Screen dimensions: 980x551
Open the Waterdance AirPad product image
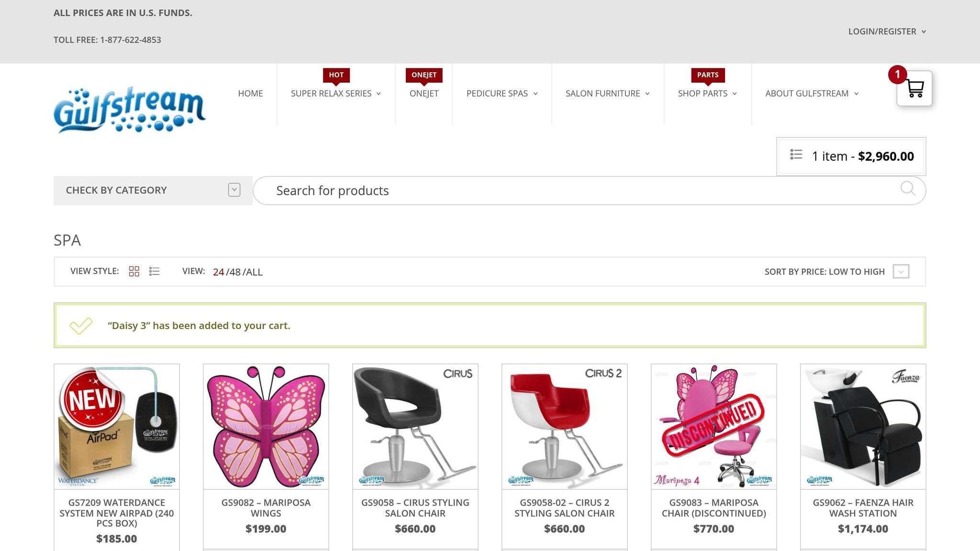[117, 427]
